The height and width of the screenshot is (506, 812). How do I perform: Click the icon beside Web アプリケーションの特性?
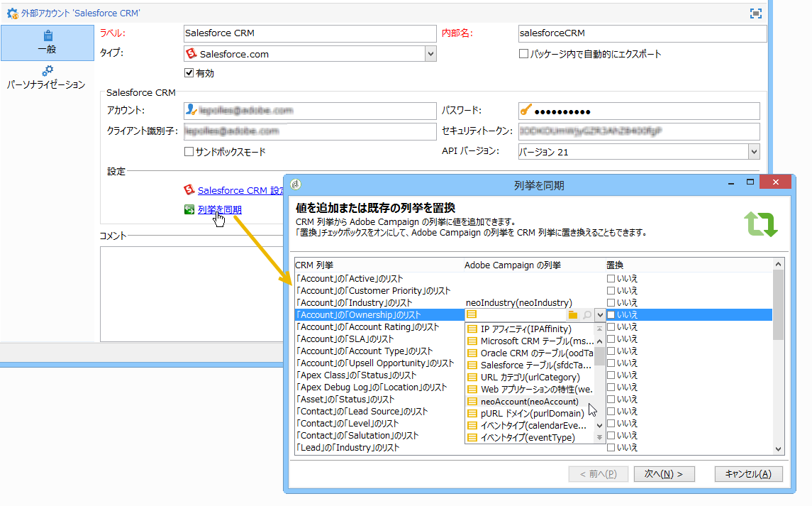click(x=472, y=389)
